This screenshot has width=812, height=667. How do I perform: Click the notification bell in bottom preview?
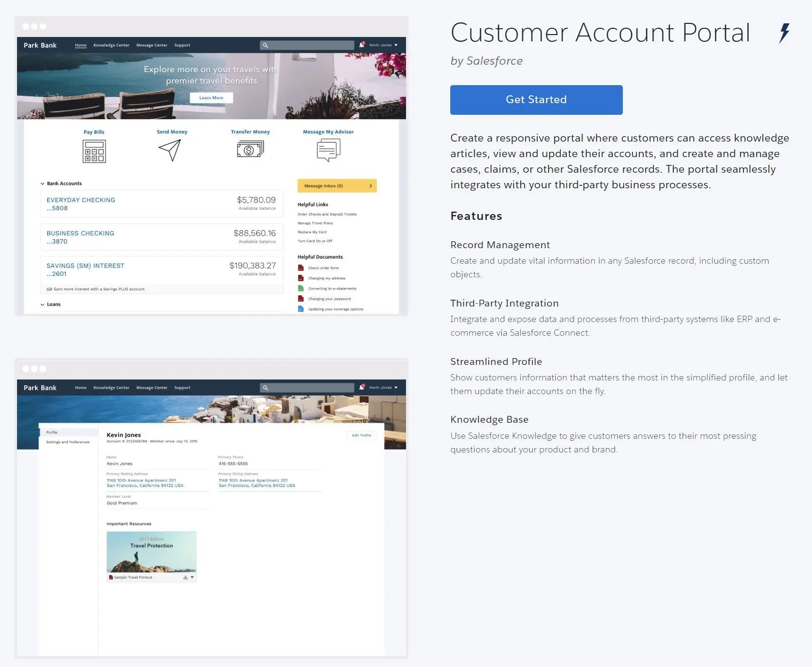coord(362,387)
